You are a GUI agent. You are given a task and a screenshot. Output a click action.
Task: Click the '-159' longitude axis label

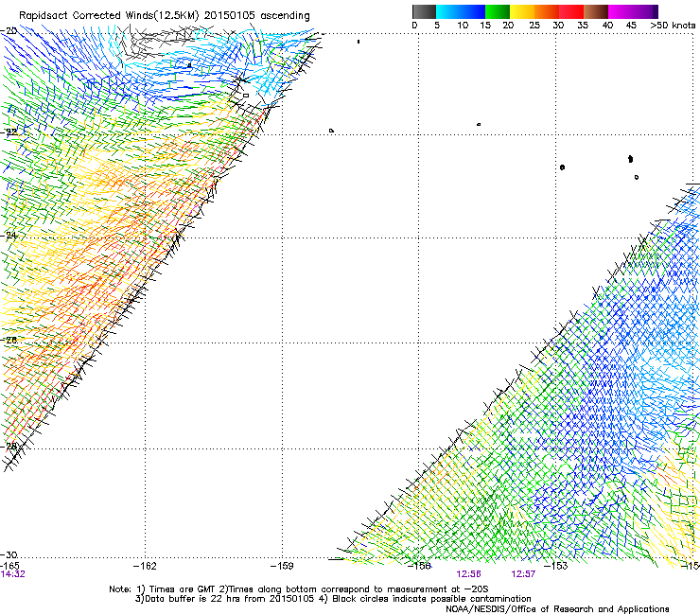(282, 566)
